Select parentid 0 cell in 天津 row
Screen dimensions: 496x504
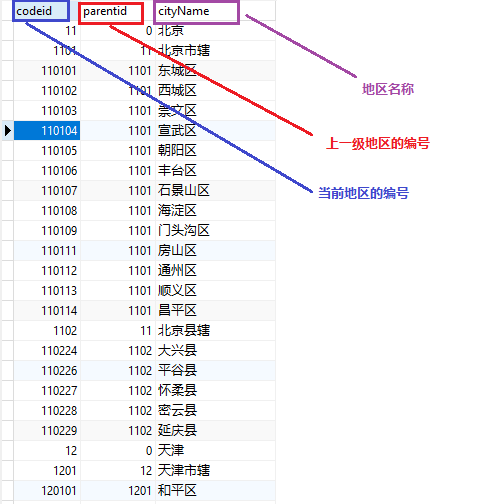tap(118, 450)
